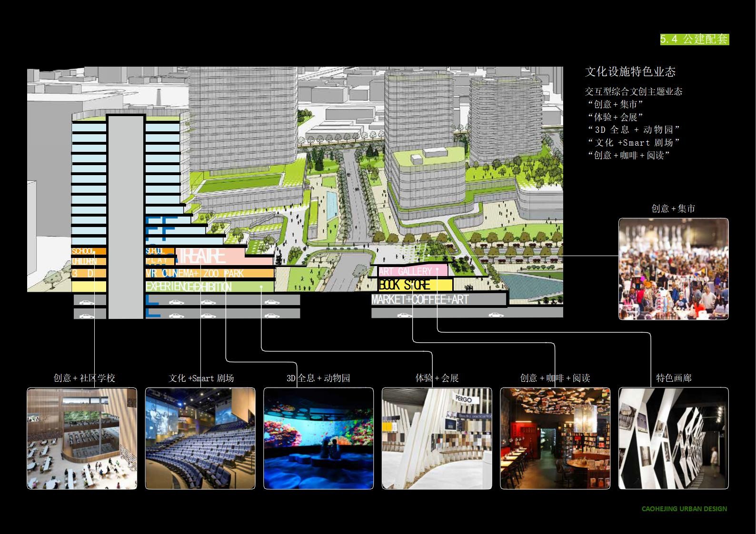Open the 文化+Smart 剧场 theatre photo
Viewport: 756px width, 534px height.
(200, 438)
